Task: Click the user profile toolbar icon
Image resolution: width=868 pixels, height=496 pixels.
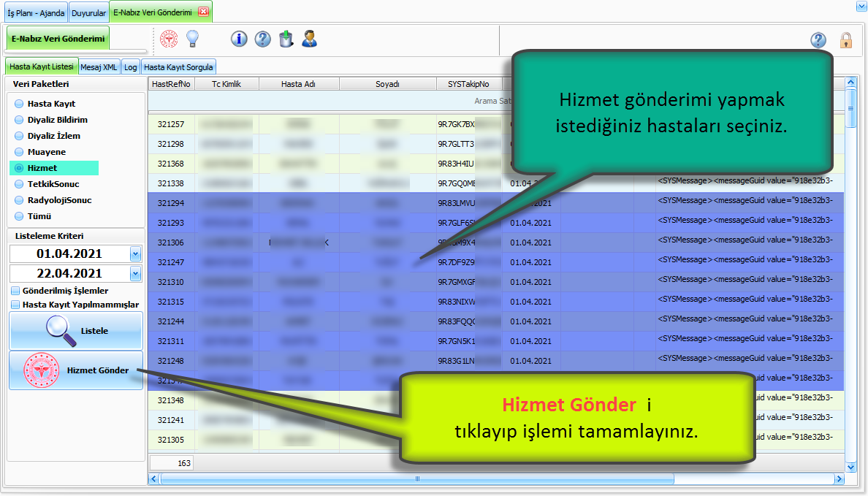Action: 310,39
